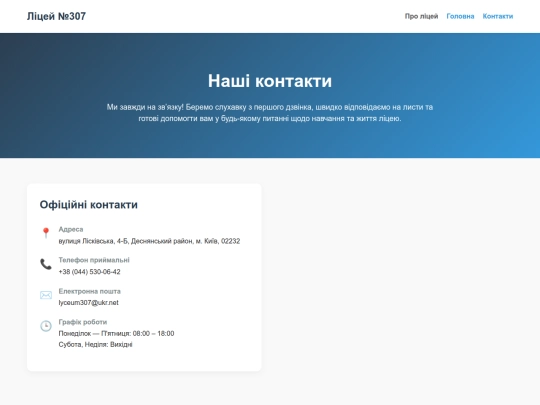The height and width of the screenshot is (405, 540).
Task: Click the telephone handset icon
Action: point(46,264)
